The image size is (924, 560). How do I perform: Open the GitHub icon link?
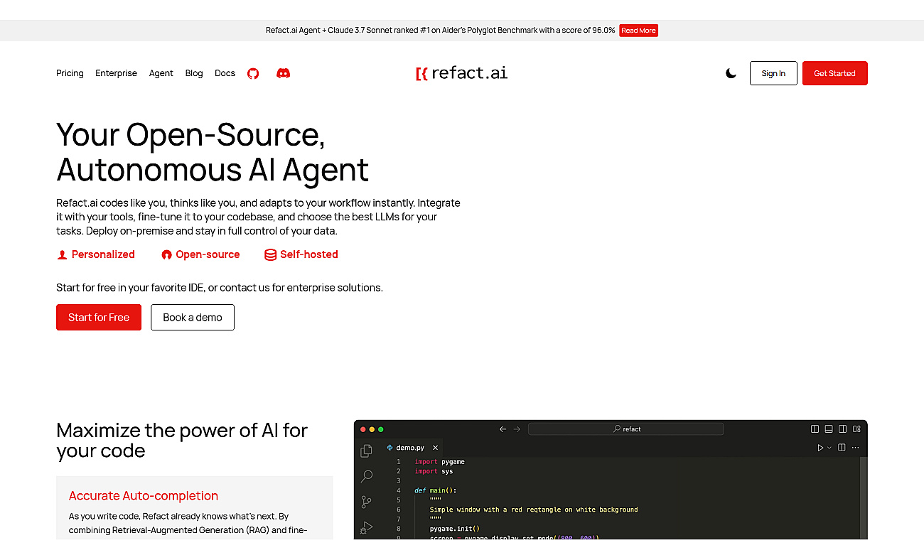pyautogui.click(x=253, y=73)
